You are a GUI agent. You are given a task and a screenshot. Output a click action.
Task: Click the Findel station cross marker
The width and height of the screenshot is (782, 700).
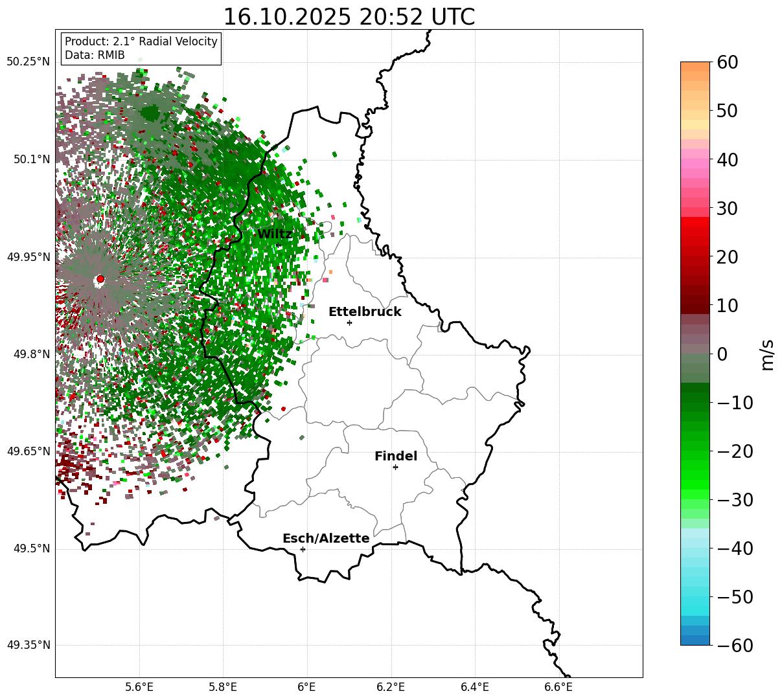pyautogui.click(x=395, y=467)
